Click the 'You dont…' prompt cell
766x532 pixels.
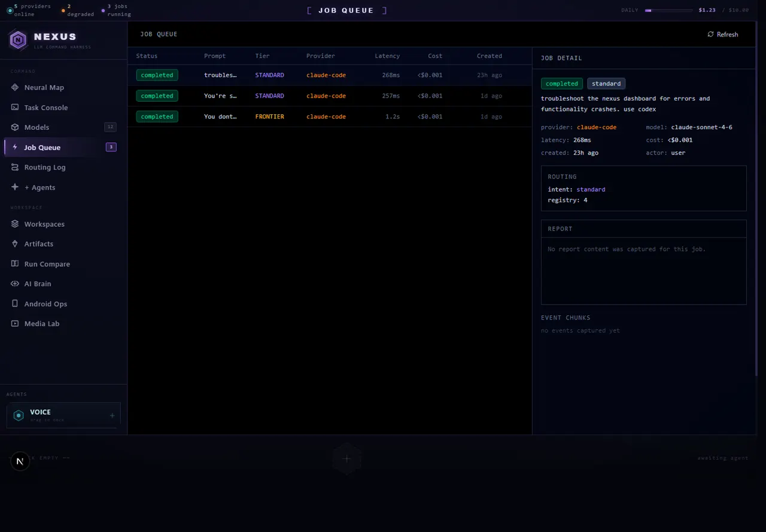(x=220, y=117)
